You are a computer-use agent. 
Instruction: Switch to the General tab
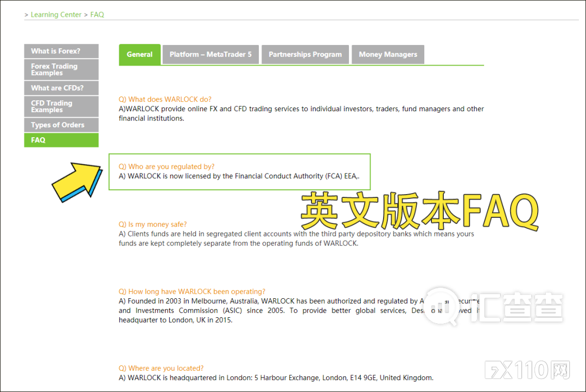139,55
